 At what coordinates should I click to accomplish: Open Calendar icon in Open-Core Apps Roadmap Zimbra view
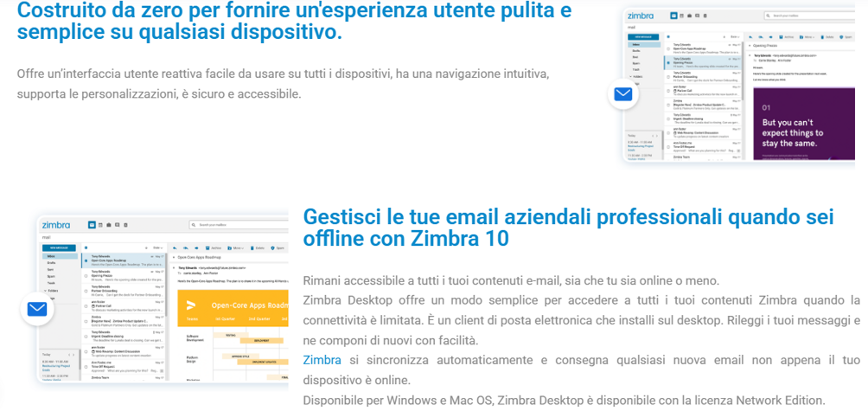coord(101,225)
